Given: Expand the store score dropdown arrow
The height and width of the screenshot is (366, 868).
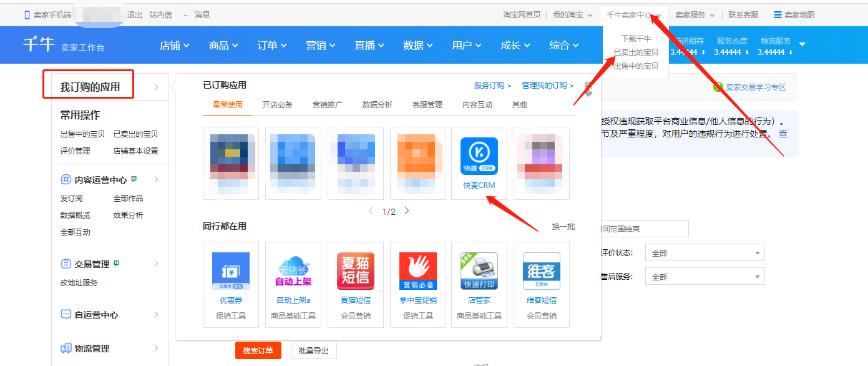Looking at the screenshot, I should tap(802, 44).
